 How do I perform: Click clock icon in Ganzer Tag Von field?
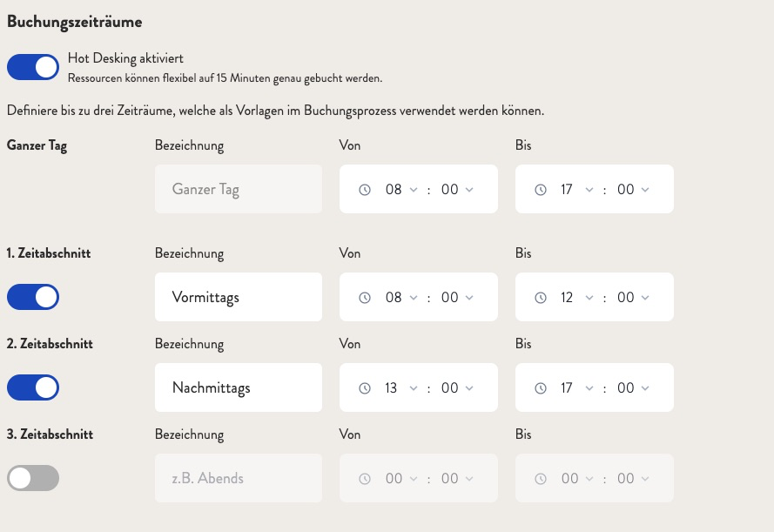pyautogui.click(x=365, y=190)
